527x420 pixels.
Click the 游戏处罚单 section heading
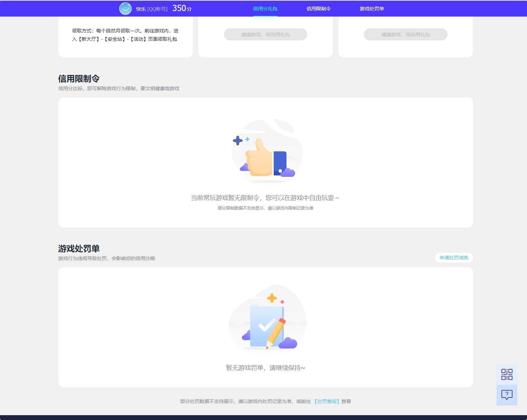[x=79, y=249]
